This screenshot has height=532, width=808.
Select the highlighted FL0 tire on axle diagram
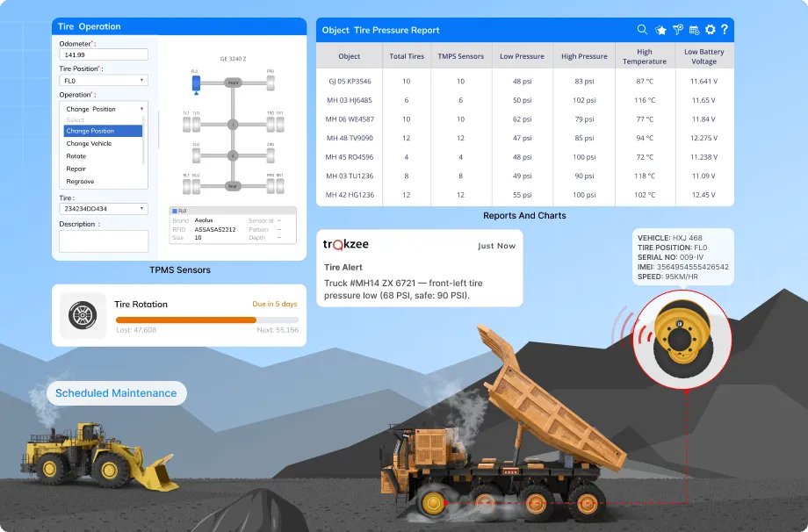click(195, 83)
